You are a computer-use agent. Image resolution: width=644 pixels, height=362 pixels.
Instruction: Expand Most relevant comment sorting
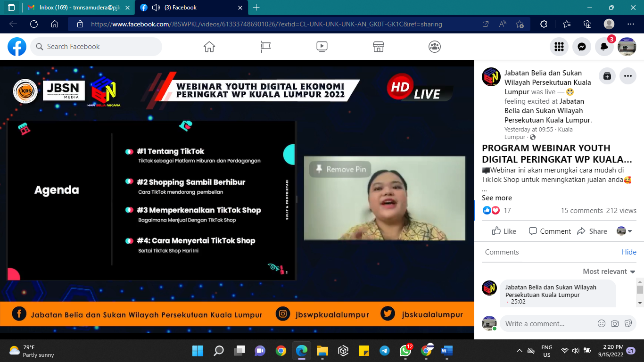tap(609, 271)
